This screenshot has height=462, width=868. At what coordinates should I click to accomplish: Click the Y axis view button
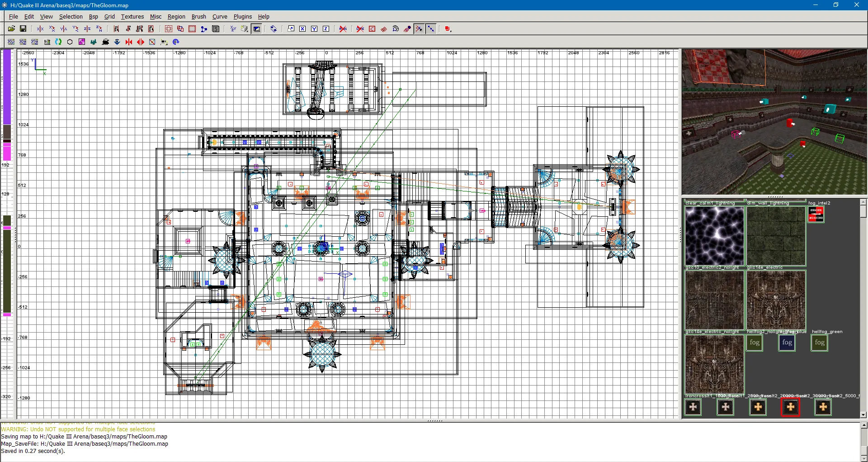(314, 29)
